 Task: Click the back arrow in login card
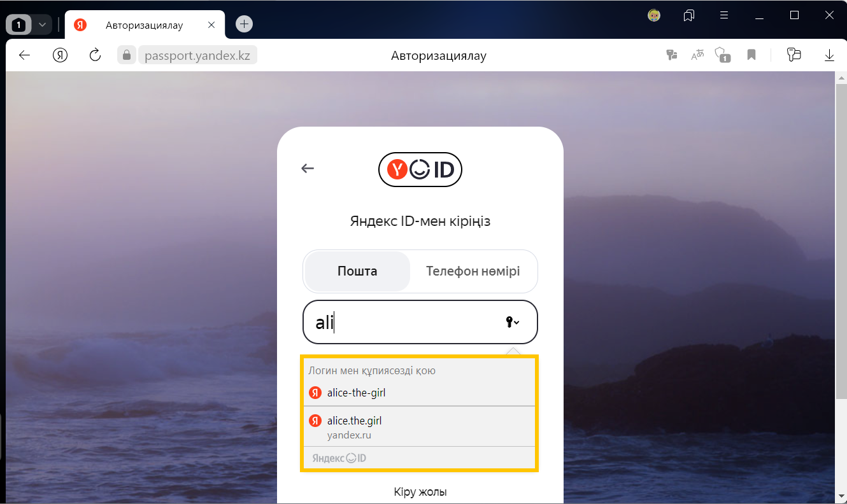[308, 169]
